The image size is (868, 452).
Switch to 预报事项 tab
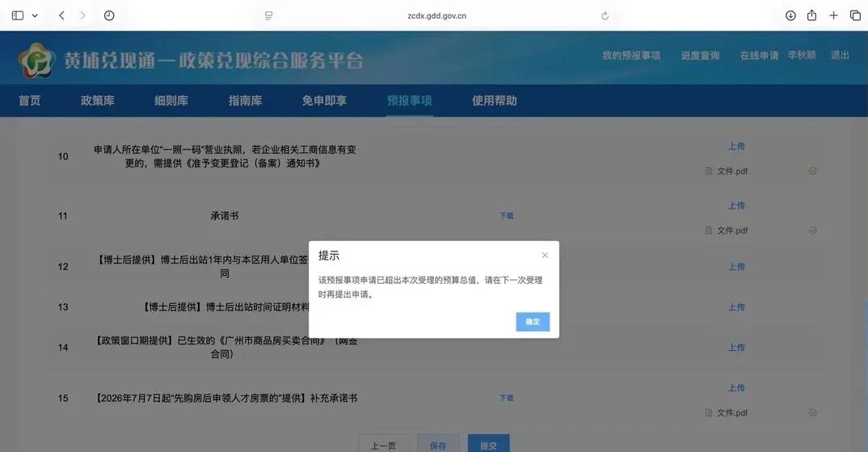pos(410,100)
